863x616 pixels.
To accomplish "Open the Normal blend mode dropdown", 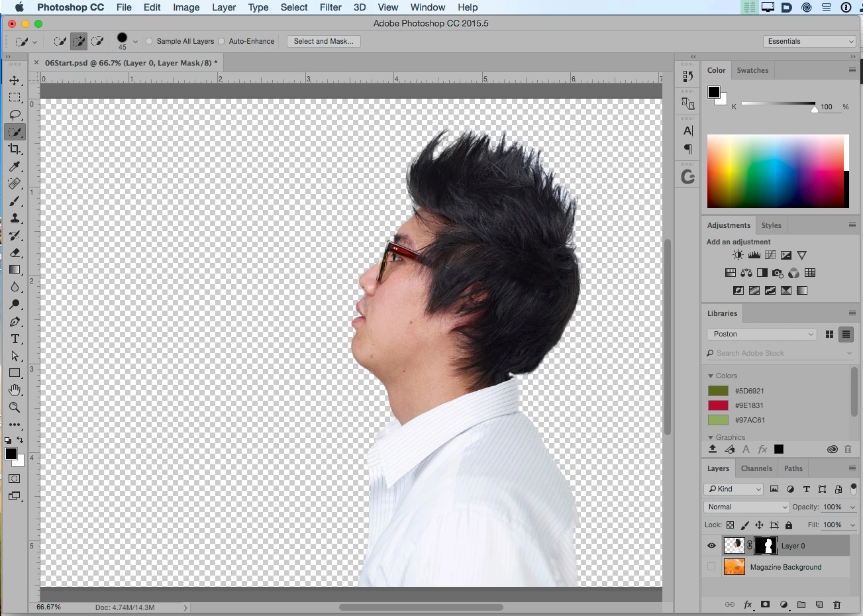I will tap(746, 507).
